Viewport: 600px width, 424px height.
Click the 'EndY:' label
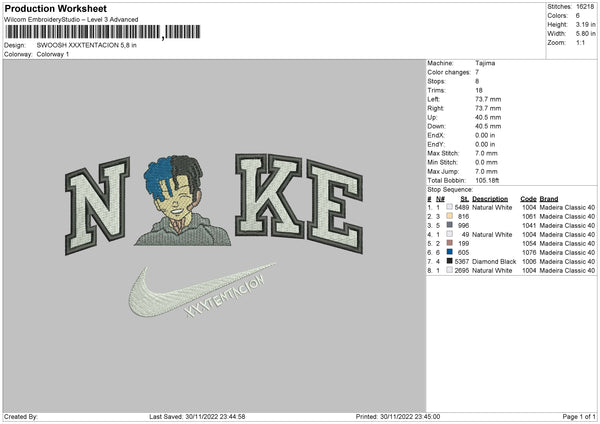436,145
